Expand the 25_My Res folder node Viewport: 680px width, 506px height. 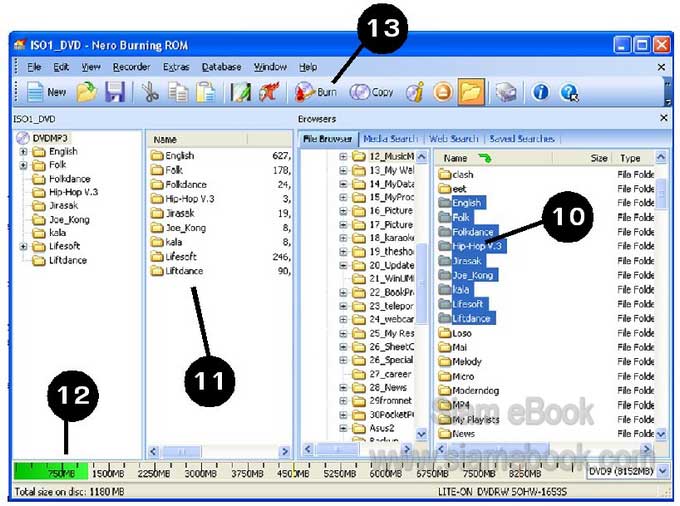(343, 334)
